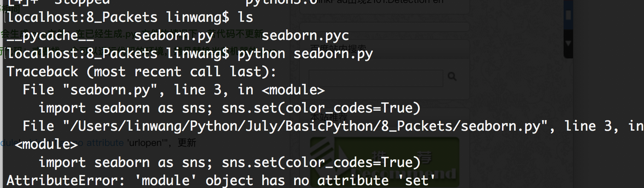Click the wrapped '<module>' line text

pos(46,144)
